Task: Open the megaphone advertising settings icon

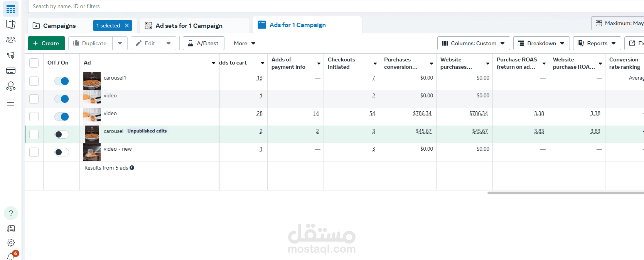Action: coord(11,55)
